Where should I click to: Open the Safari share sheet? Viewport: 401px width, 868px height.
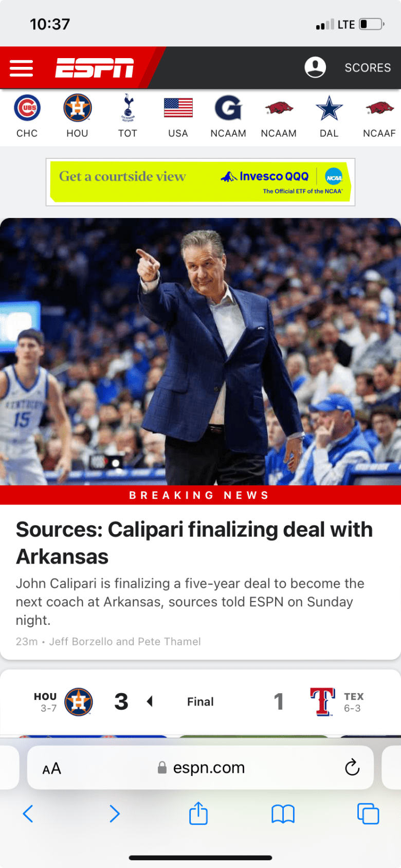coord(198,813)
